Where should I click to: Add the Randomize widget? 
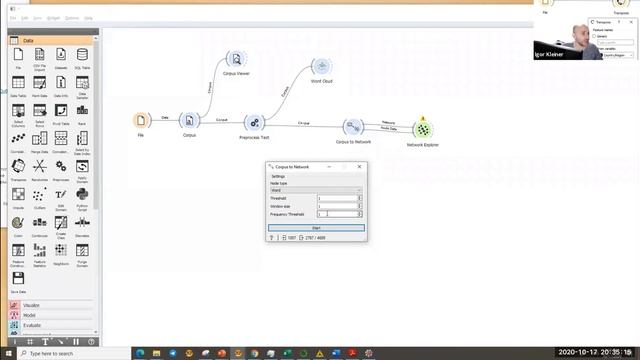pos(40,170)
